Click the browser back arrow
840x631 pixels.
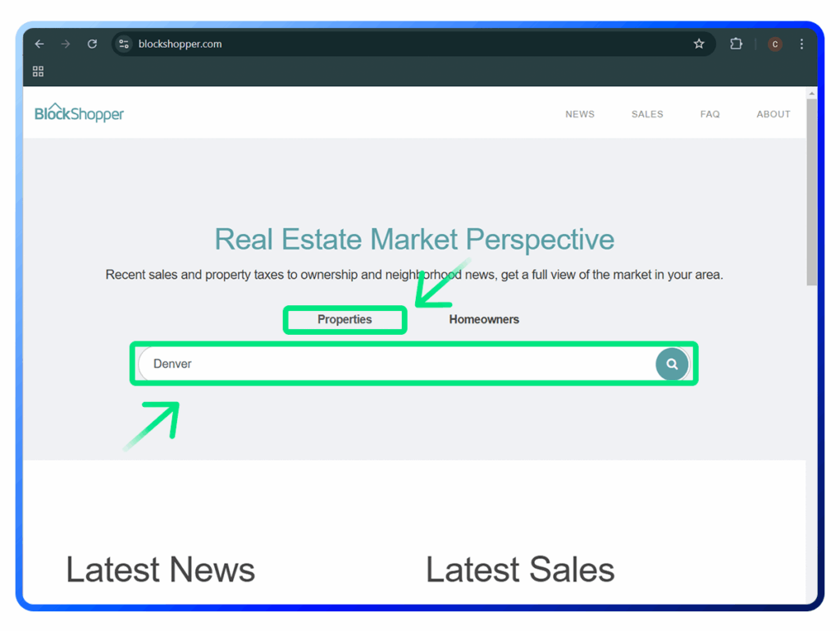click(39, 44)
